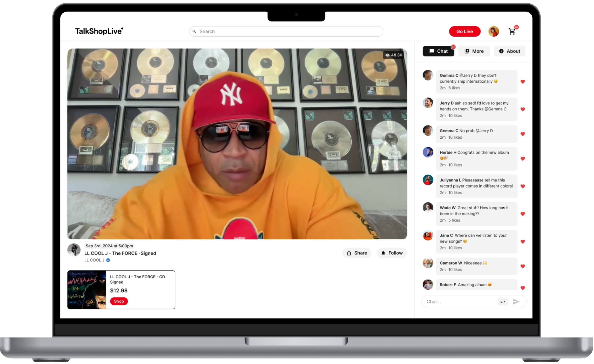Open The FORCE album cover thumbnail
This screenshot has width=594, height=364.
pos(87,290)
